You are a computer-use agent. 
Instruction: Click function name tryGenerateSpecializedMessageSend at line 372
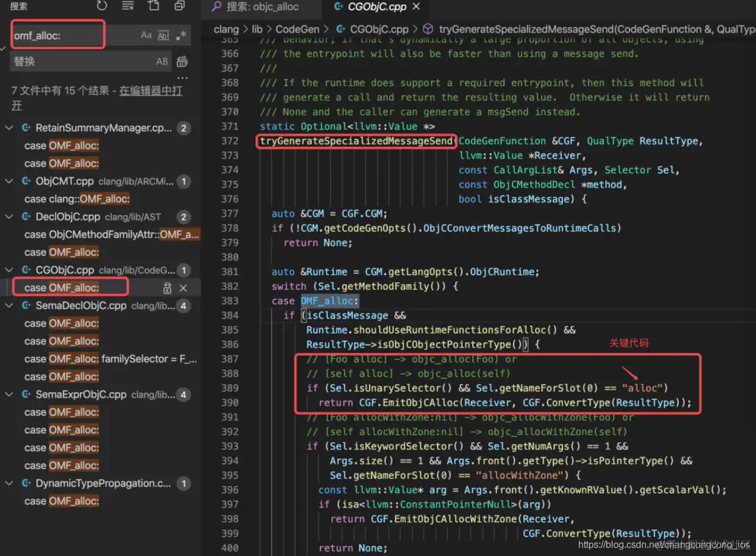click(x=357, y=141)
